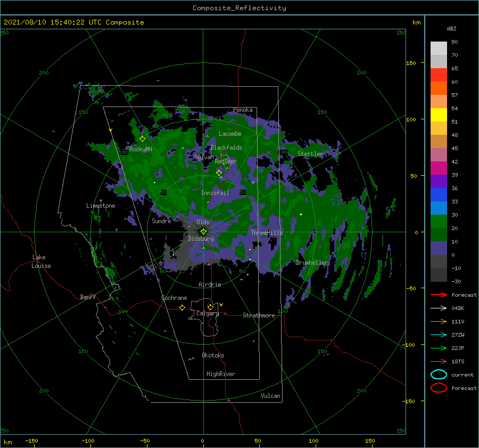Select the green 30 dBZ color swatch
Viewport: 479px width, 448px height.
(x=439, y=221)
